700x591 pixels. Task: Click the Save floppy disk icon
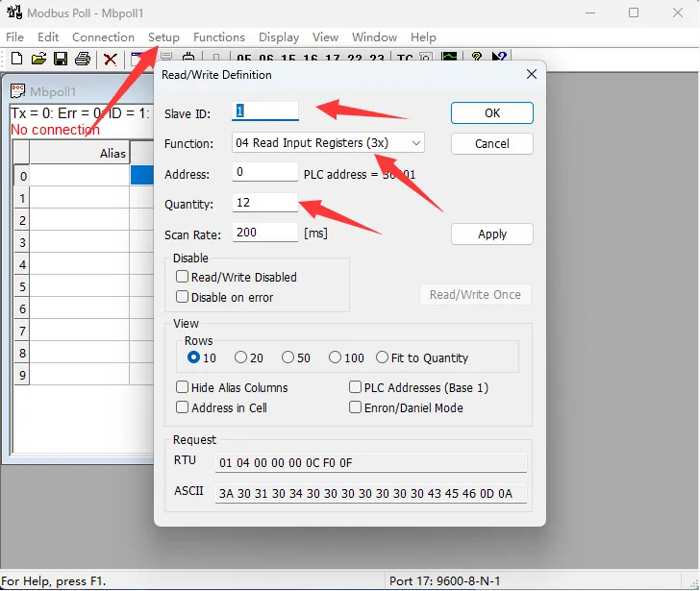click(x=61, y=59)
